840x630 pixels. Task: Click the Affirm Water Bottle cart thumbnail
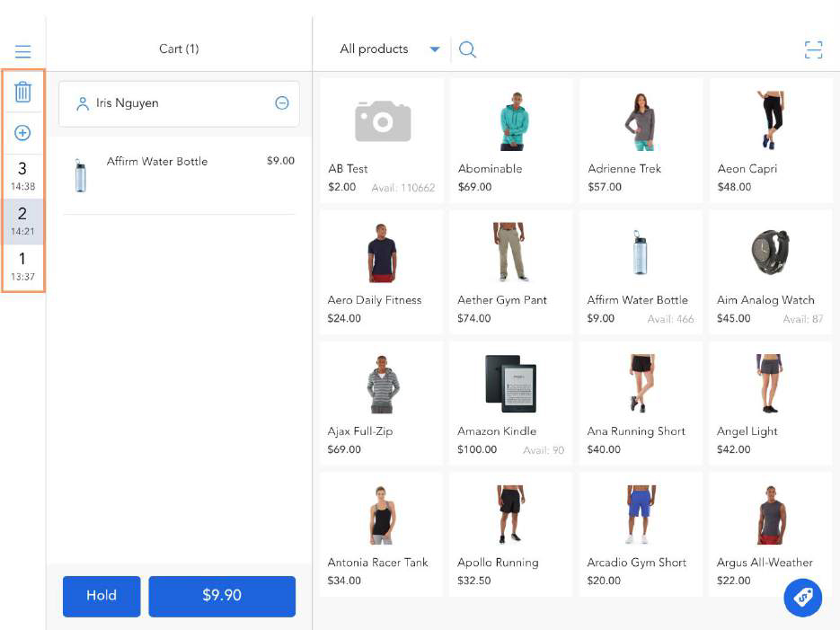point(80,174)
